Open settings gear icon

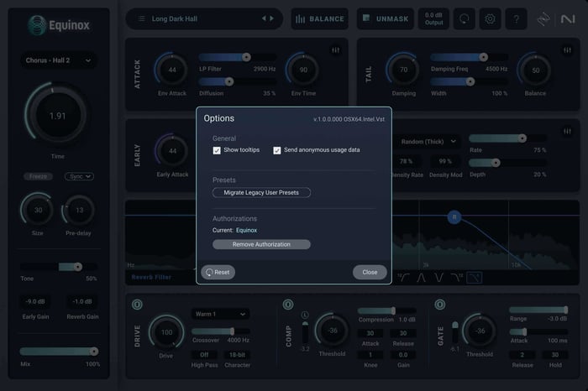(x=490, y=18)
